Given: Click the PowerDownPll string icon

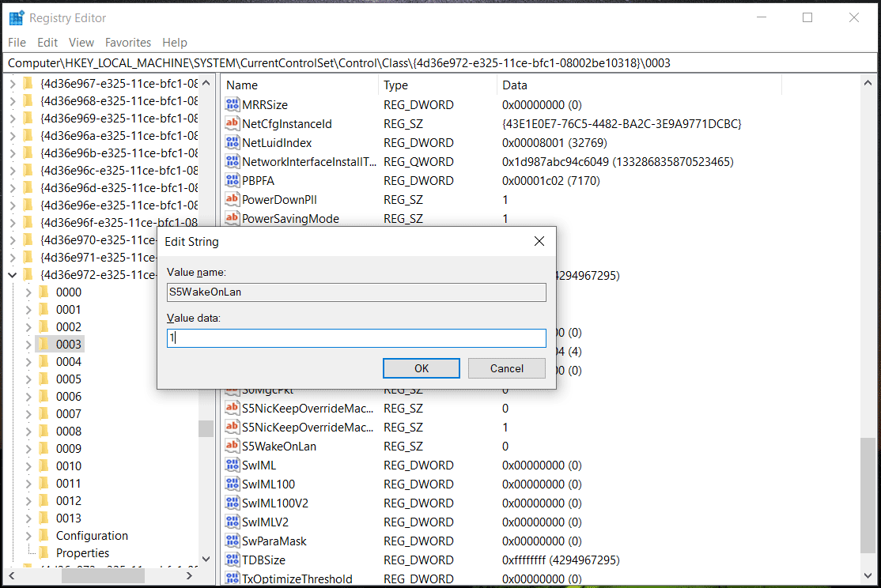Looking at the screenshot, I should (232, 199).
